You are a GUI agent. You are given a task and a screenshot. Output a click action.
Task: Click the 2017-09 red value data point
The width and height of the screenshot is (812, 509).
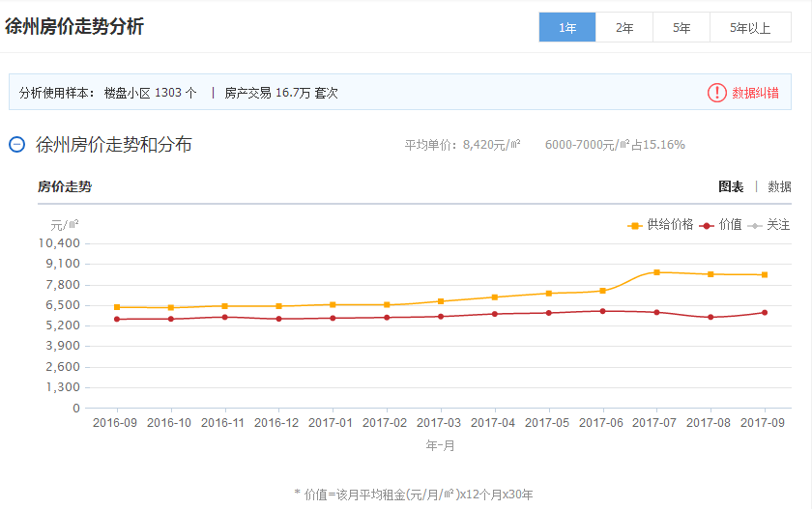point(765,312)
